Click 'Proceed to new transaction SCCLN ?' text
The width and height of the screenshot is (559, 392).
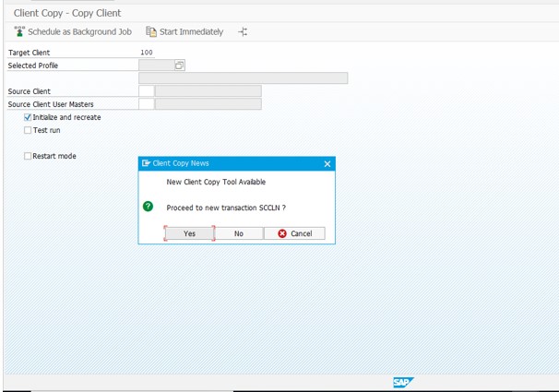click(226, 208)
